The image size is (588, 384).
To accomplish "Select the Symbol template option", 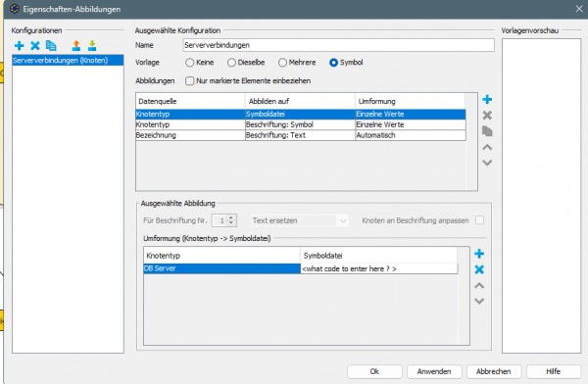I will point(333,63).
